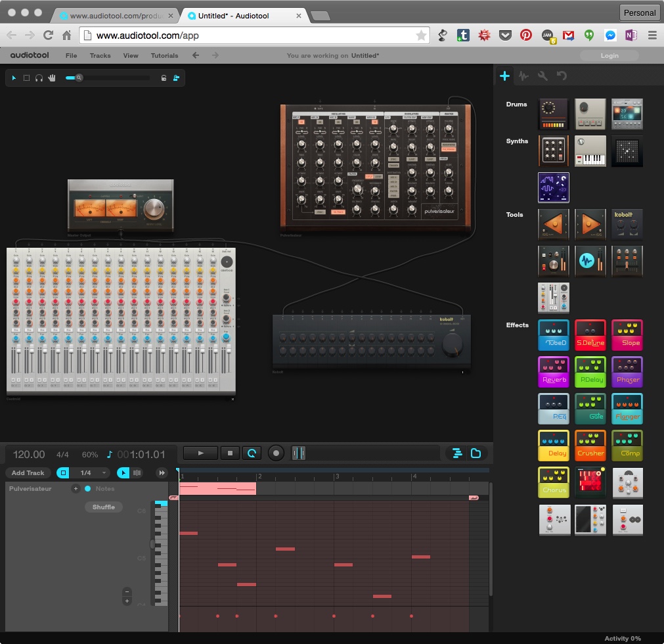Expand the Pulverisateur track options with the plus
The height and width of the screenshot is (644, 664).
(76, 488)
